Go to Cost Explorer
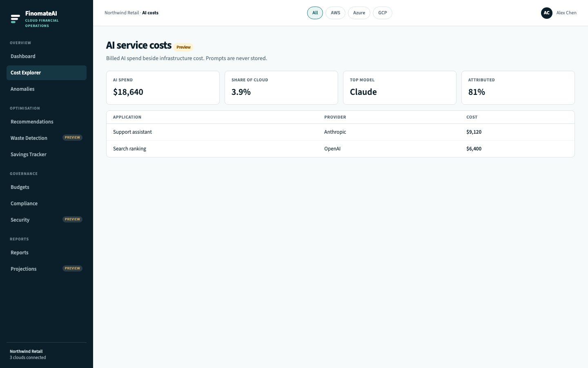Image resolution: width=588 pixels, height=368 pixels. [x=47, y=73]
